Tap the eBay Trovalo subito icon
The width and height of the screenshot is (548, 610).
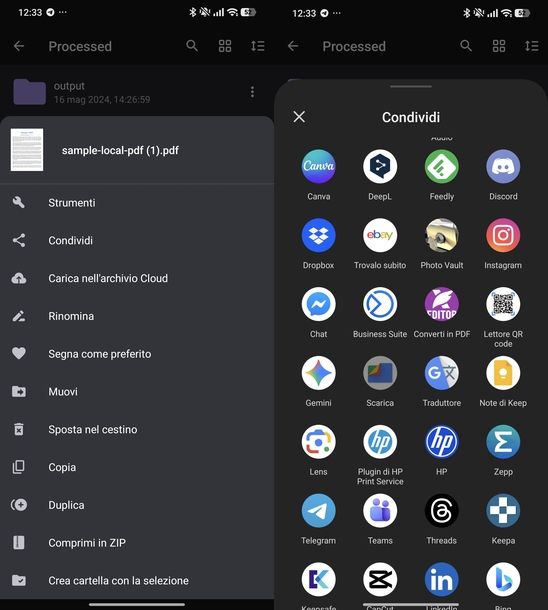tap(380, 235)
